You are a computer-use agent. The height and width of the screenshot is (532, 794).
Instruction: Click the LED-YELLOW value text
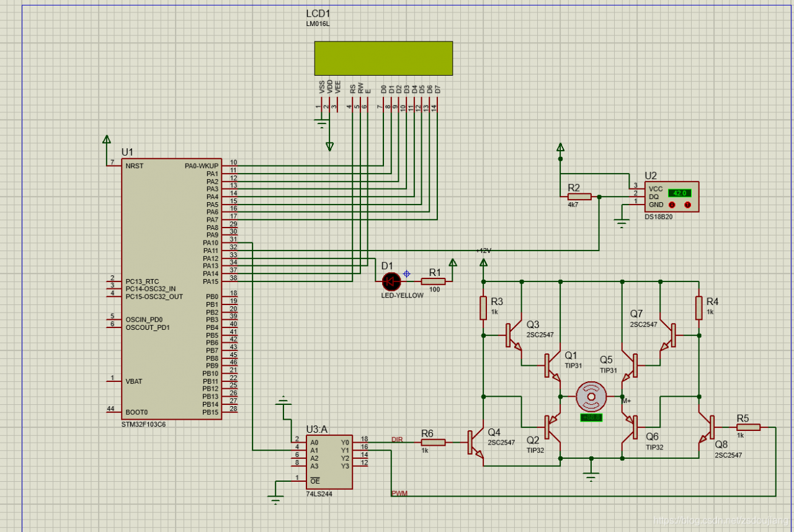(402, 295)
